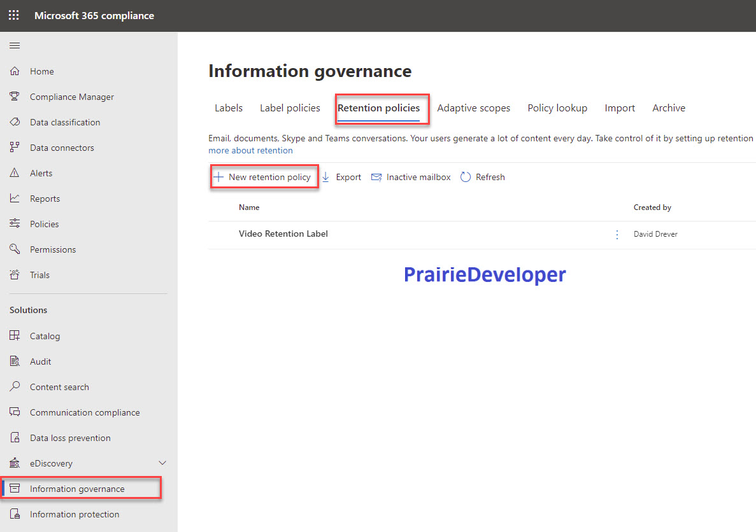This screenshot has height=532, width=756.
Task: Expand the eDiscovery chevron
Action: pos(162,463)
